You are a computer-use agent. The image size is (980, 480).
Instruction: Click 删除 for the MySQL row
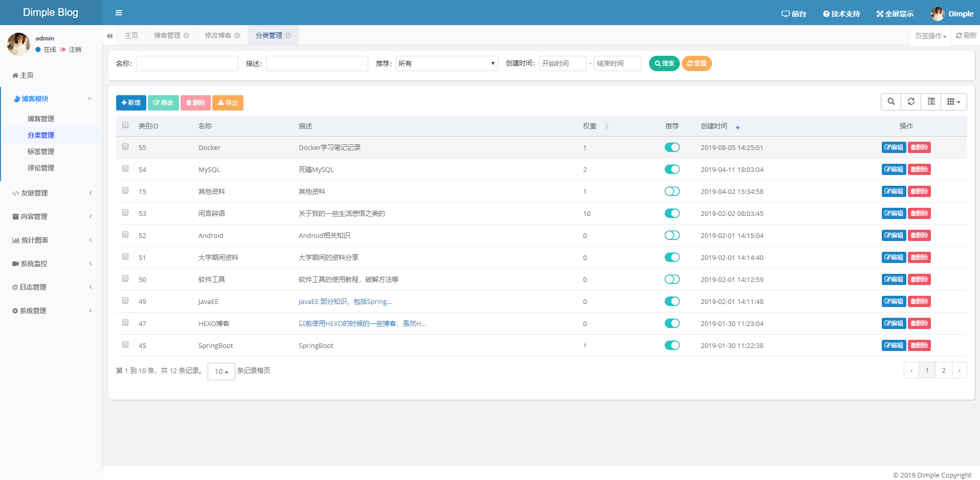[x=919, y=169]
